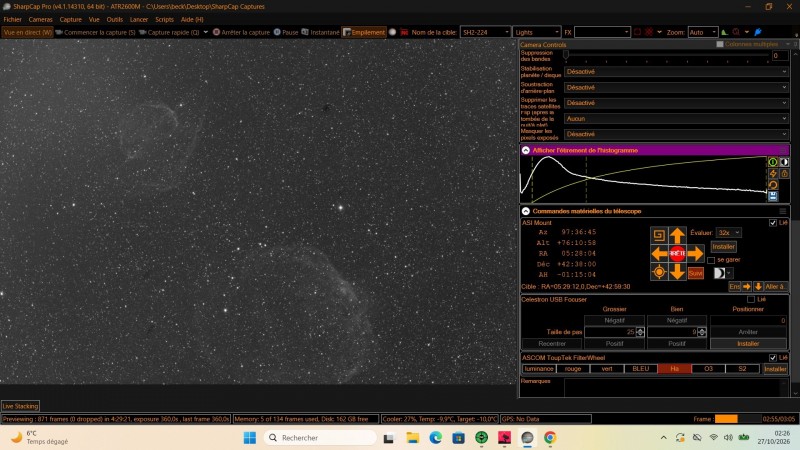The width and height of the screenshot is (800, 450).
Task: Open Chrome from the taskbar
Action: (549, 438)
